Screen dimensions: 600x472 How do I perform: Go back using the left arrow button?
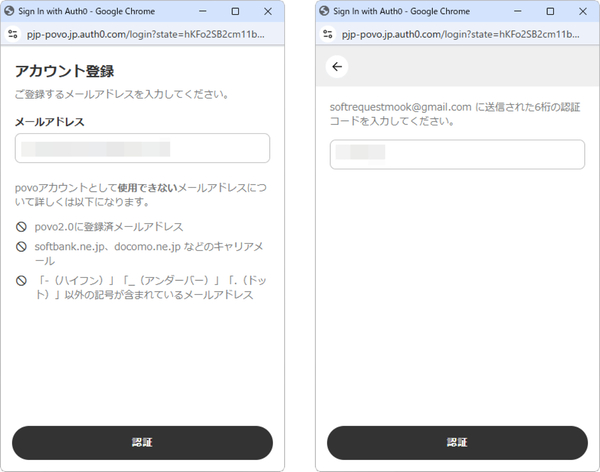point(337,67)
